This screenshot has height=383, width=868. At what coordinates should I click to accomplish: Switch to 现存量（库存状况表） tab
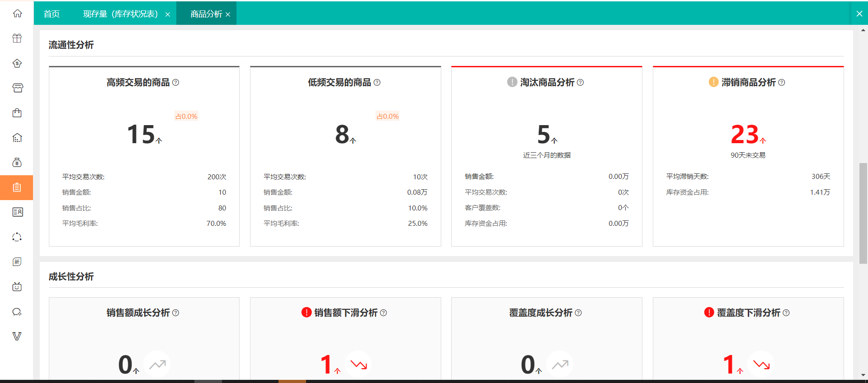[x=120, y=14]
